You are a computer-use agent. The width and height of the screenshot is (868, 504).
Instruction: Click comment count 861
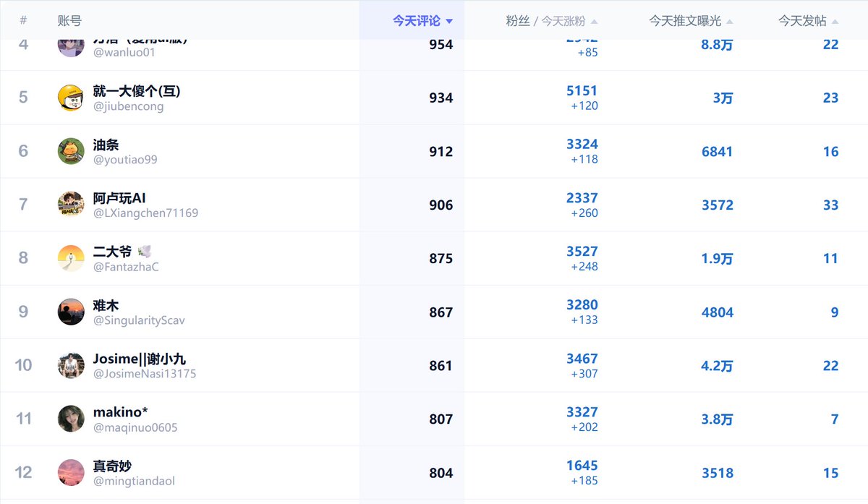click(441, 365)
